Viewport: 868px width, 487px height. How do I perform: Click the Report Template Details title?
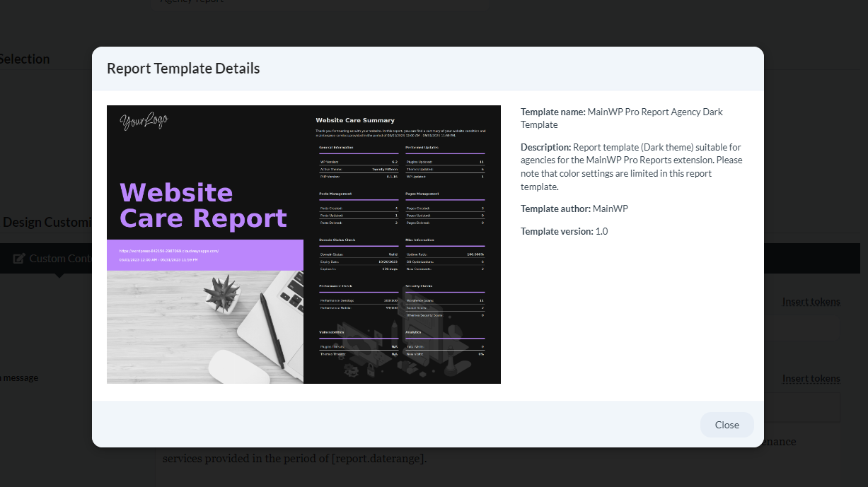[183, 69]
